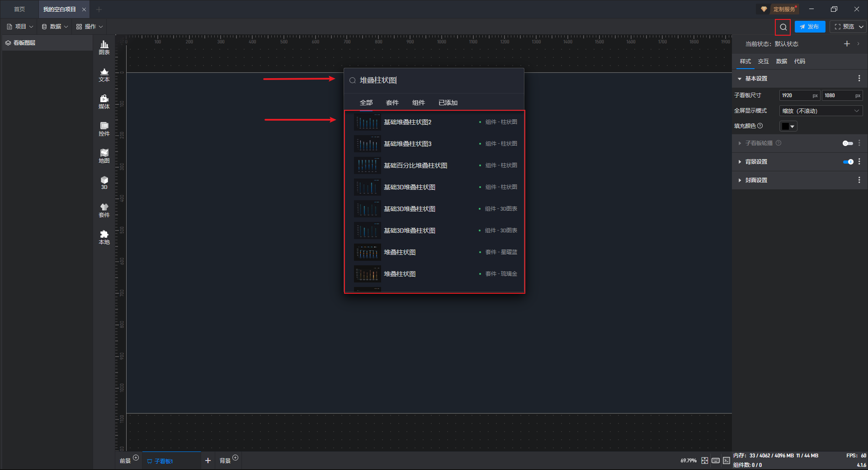The image size is (868, 470).
Task: Open the 定制服务 button
Action: [x=779, y=9]
